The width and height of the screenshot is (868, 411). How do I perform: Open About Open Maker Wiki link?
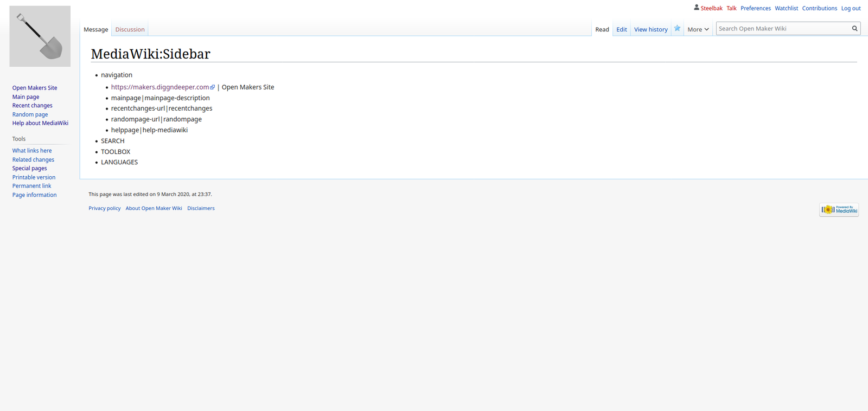pos(154,208)
